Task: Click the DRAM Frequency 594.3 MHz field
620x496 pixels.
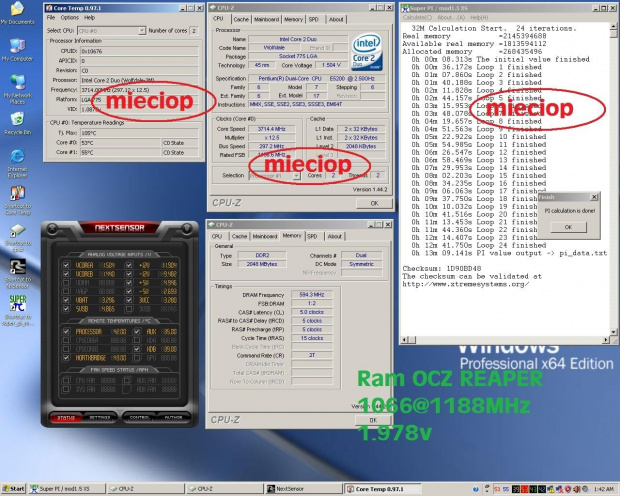Action: point(312,294)
